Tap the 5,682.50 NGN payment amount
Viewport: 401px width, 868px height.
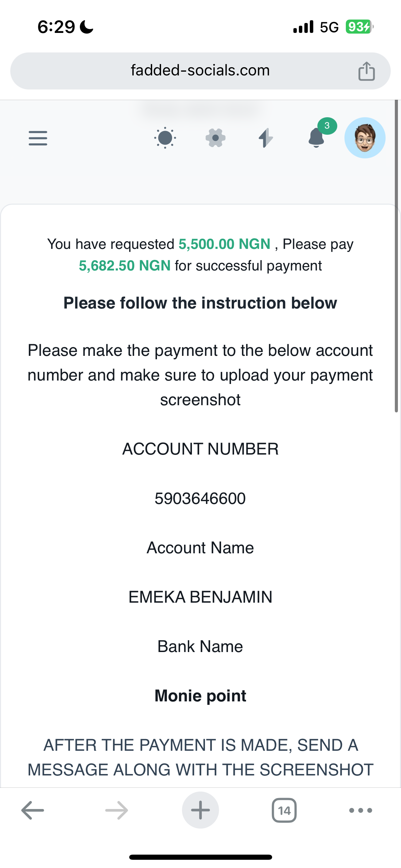tap(125, 266)
